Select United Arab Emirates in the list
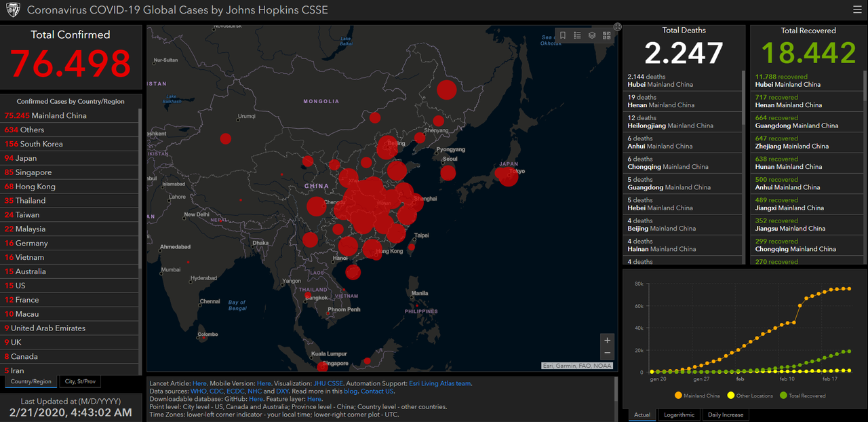Screen dimensions: 868x422 (70, 328)
